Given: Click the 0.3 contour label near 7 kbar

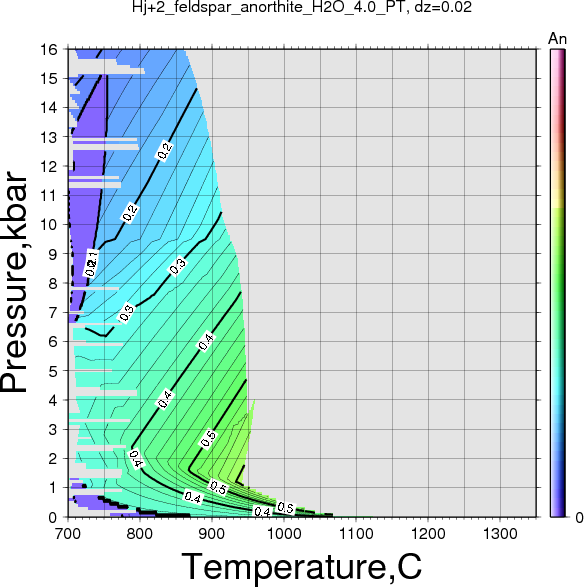Looking at the screenshot, I should click(127, 313).
